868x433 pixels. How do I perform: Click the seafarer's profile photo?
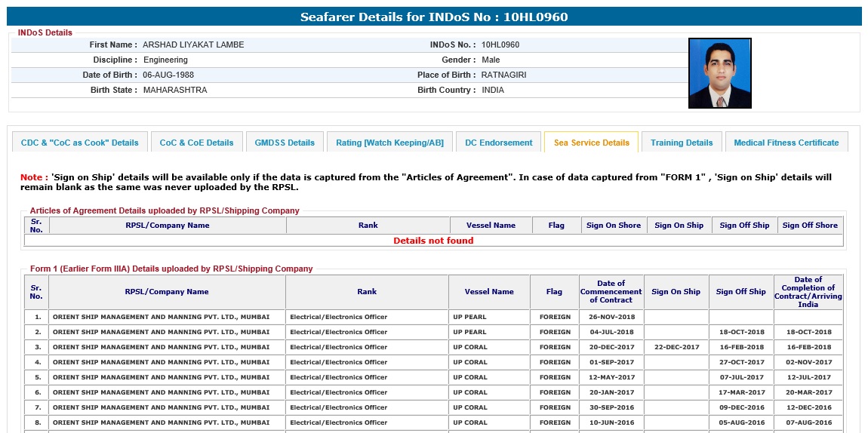coord(719,73)
